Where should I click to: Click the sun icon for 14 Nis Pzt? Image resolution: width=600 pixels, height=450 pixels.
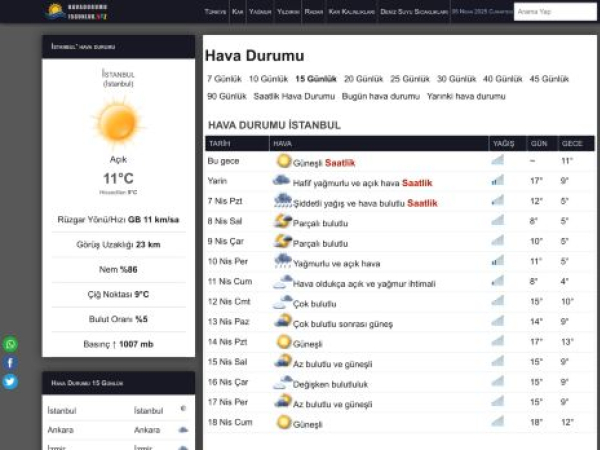284,342
